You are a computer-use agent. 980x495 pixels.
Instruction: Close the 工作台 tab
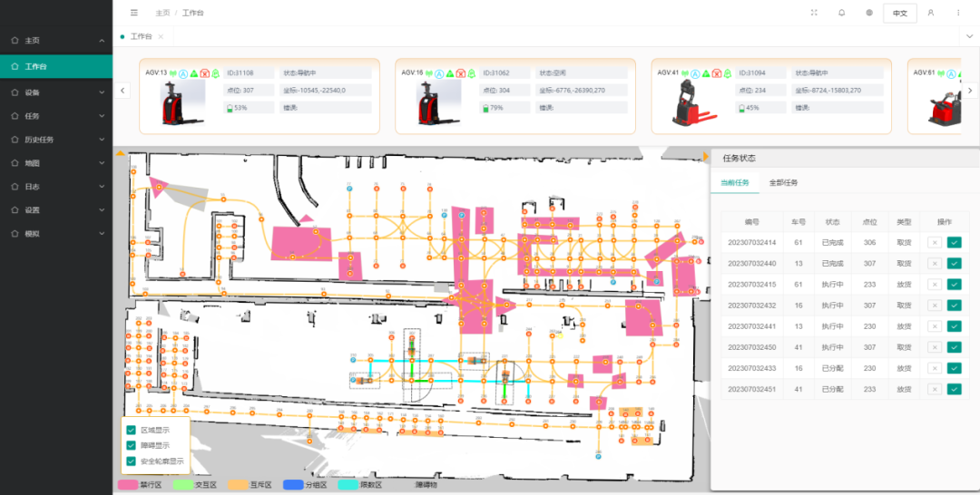161,36
